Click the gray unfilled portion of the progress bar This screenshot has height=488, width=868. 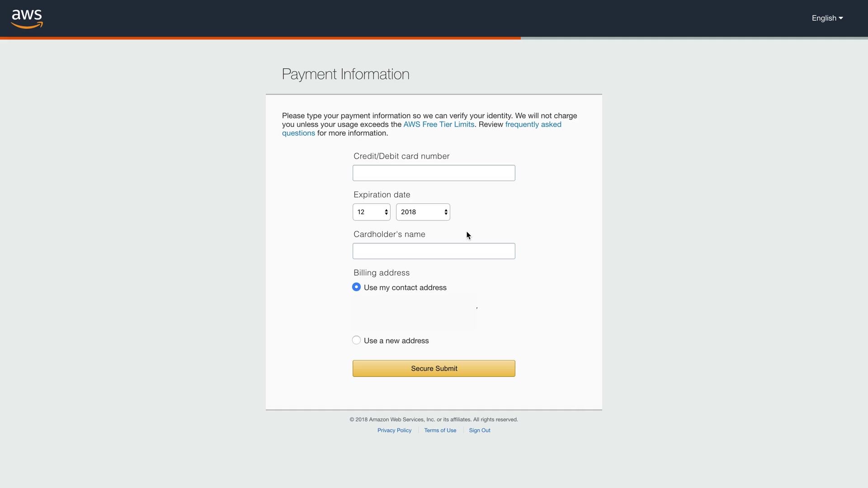(694, 38)
